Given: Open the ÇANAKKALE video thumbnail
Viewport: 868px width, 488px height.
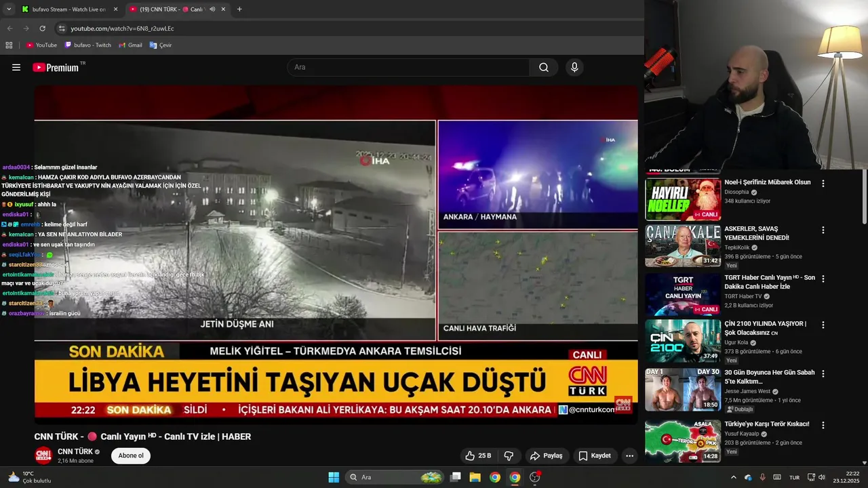Looking at the screenshot, I should (x=683, y=246).
